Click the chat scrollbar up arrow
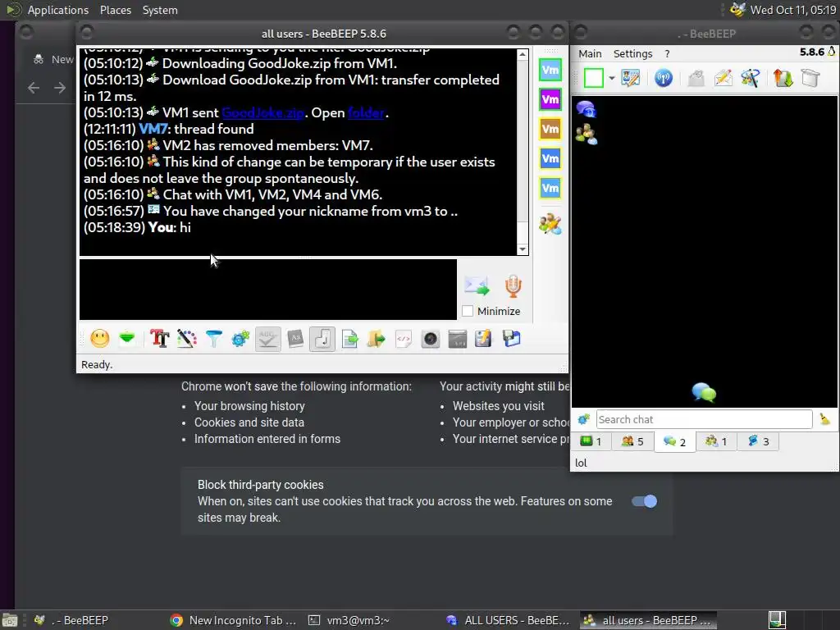Screen dimensions: 840x630 [523, 55]
